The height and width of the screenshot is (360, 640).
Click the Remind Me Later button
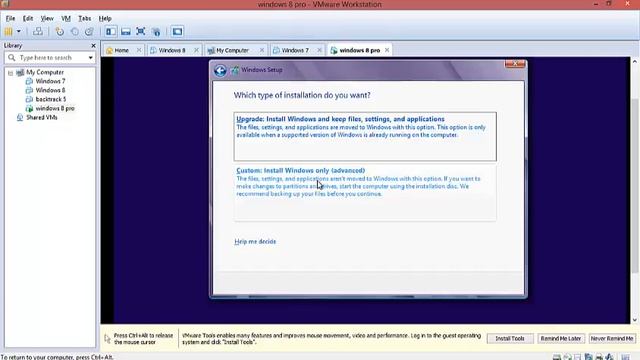(561, 338)
